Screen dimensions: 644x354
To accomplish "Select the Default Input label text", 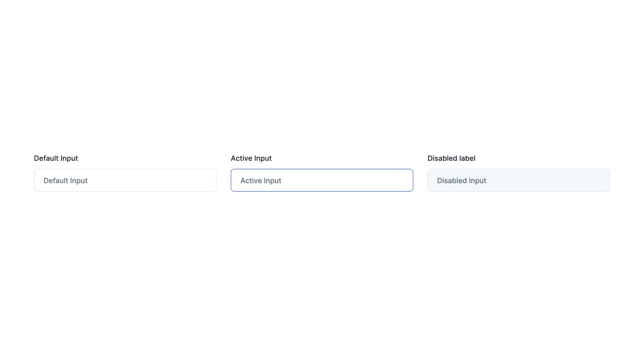I will (x=56, y=158).
